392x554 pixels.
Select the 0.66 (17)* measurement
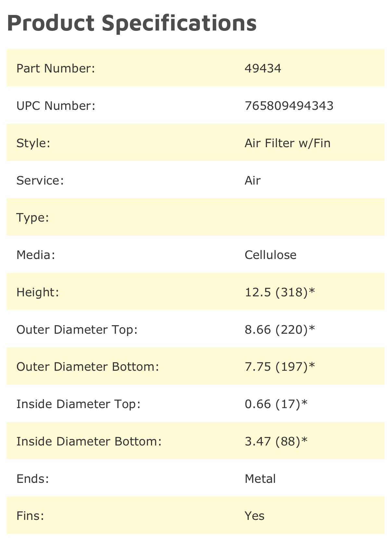276,404
